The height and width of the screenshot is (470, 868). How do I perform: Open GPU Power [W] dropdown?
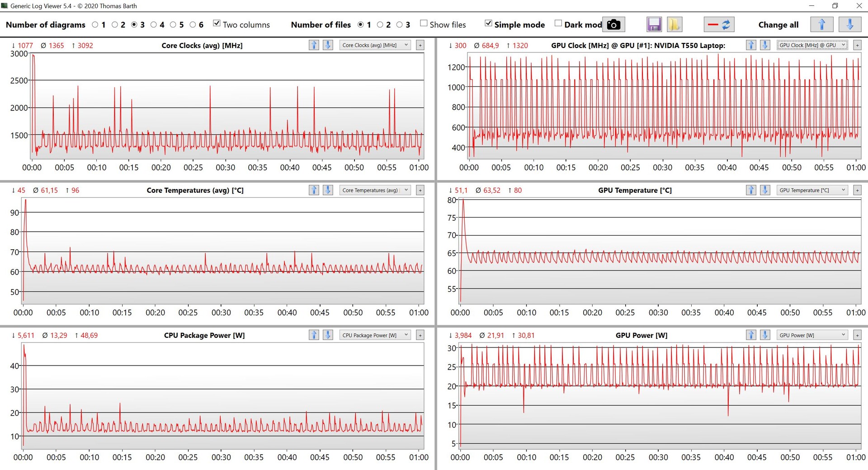pos(812,335)
